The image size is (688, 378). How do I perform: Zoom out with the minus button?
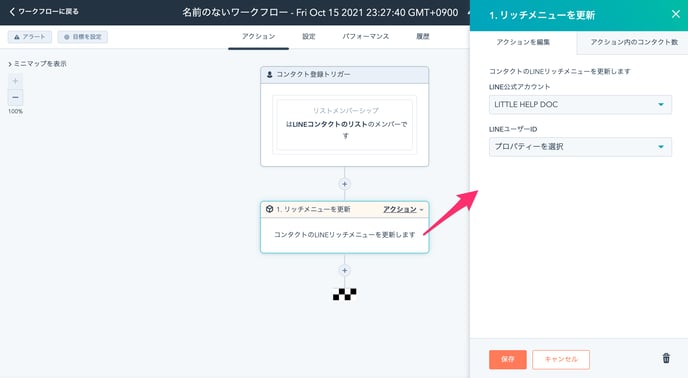coord(15,97)
